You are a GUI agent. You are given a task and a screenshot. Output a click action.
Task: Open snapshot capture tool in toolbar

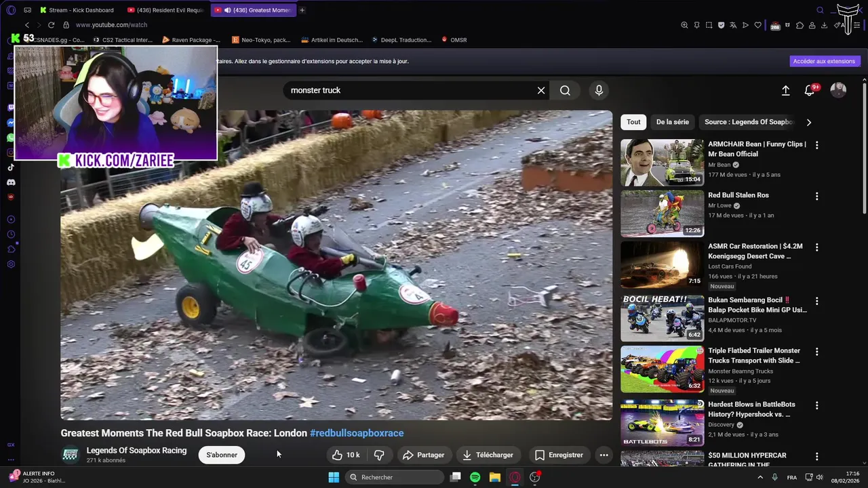(x=709, y=25)
